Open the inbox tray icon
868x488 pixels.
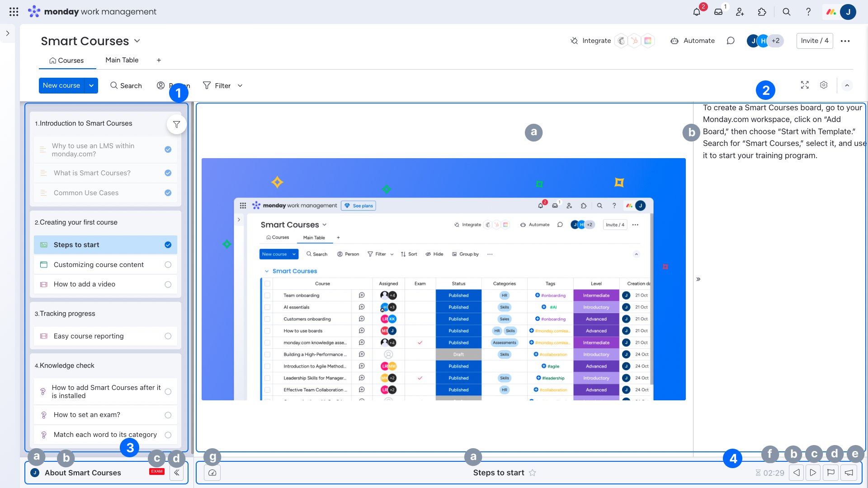[x=718, y=12]
